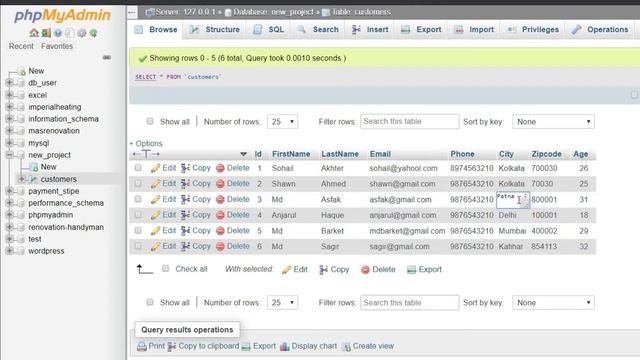Open the column options triangle in the header
Screen dimensions: 640x360
(243, 154)
